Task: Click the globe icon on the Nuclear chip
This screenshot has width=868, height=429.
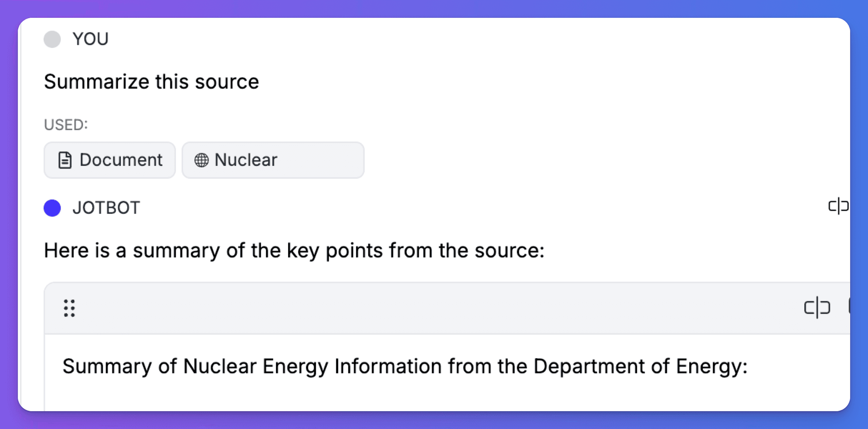Action: 201,160
